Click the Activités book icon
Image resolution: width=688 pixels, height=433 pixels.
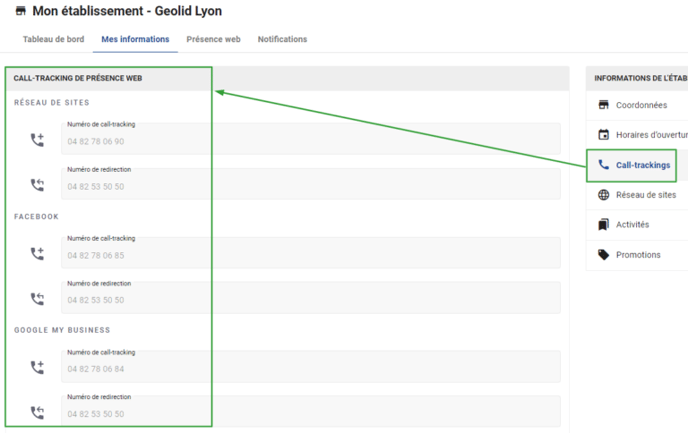(603, 225)
